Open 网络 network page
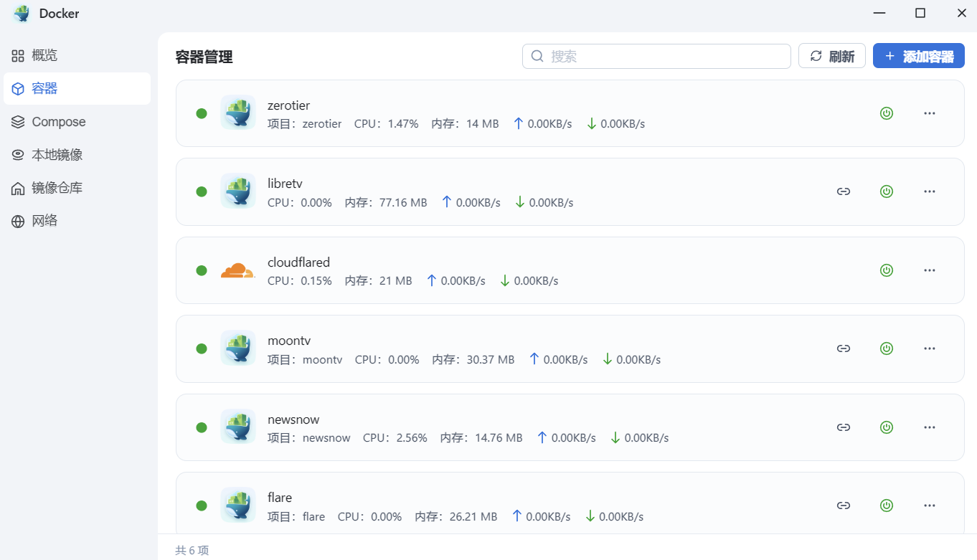977x560 pixels. coord(77,221)
